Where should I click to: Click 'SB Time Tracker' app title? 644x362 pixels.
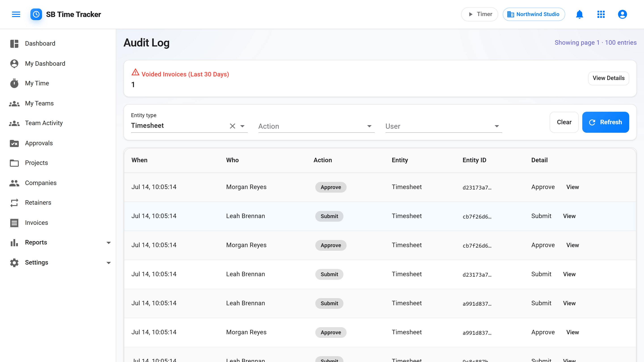(x=73, y=14)
